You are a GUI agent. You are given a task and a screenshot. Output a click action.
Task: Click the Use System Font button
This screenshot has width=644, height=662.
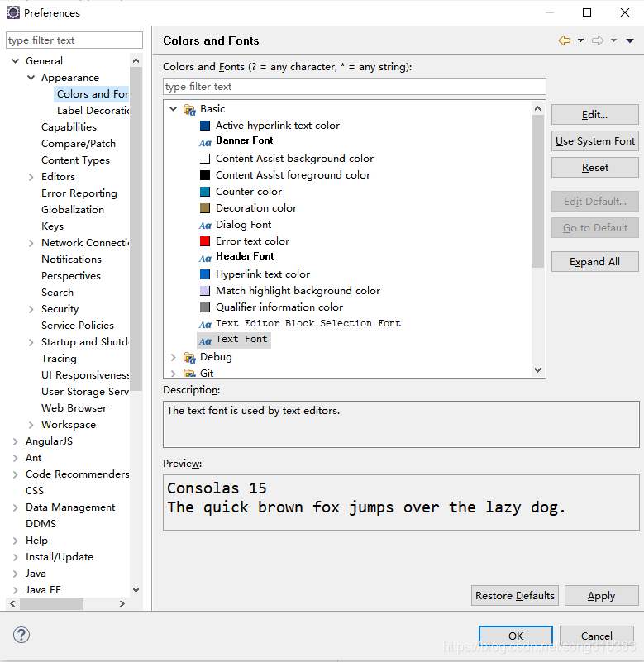[594, 141]
